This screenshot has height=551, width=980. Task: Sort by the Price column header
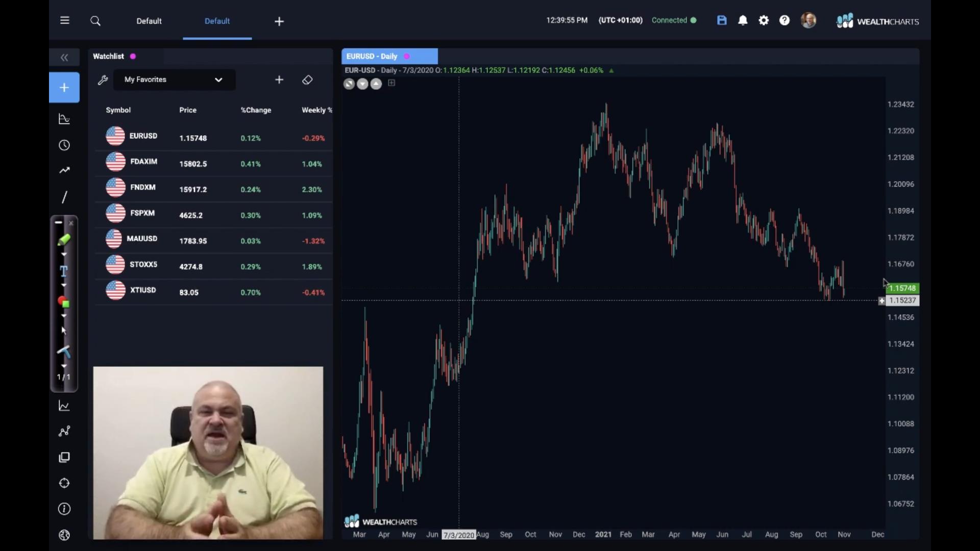[x=188, y=110]
